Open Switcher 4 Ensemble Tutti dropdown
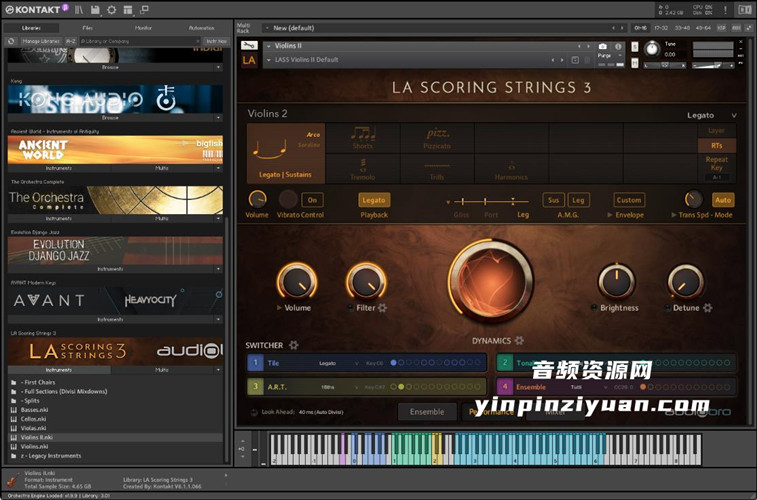The image size is (757, 500). point(589,387)
